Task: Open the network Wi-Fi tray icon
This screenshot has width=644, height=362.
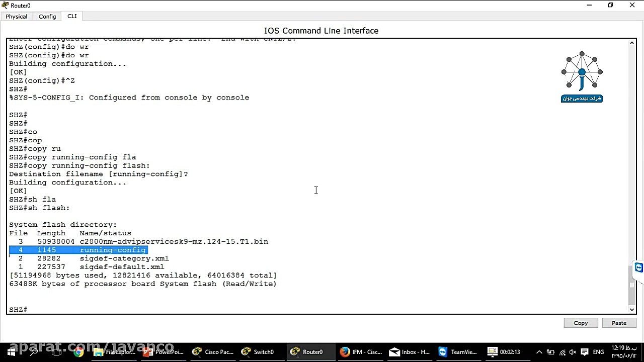Action: (x=562, y=352)
